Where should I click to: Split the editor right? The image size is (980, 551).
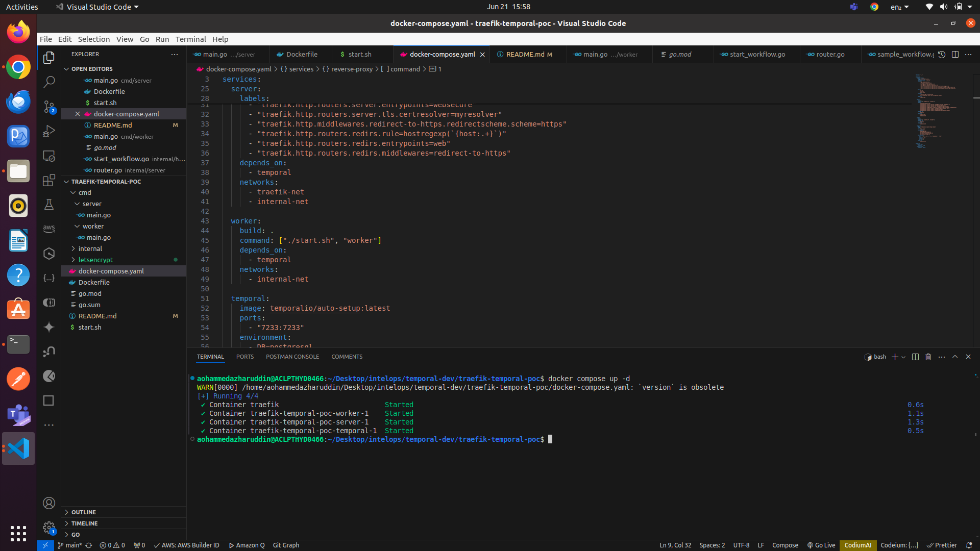pyautogui.click(x=955, y=54)
